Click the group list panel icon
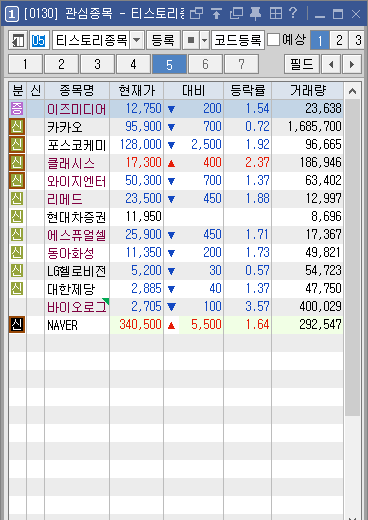Image resolution: width=368 pixels, height=520 pixels. point(18,40)
